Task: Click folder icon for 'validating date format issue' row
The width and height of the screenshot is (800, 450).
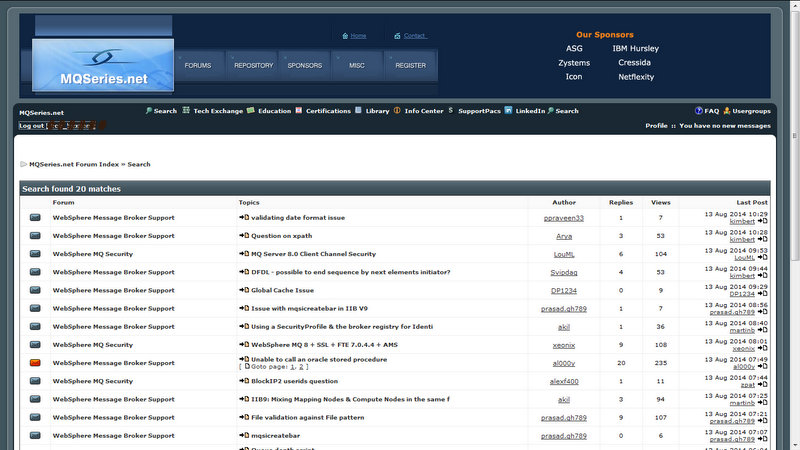Action: (x=35, y=217)
